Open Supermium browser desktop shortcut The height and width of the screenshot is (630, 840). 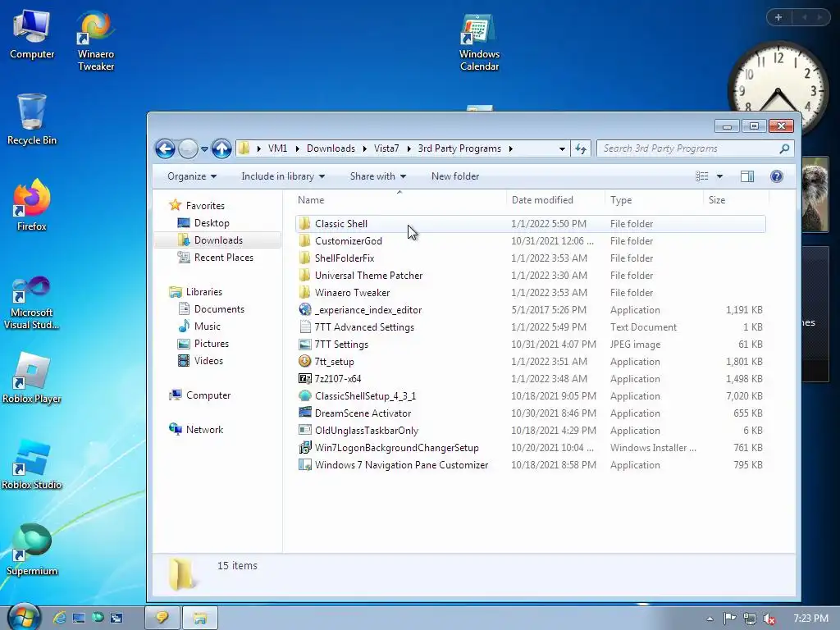pos(32,550)
